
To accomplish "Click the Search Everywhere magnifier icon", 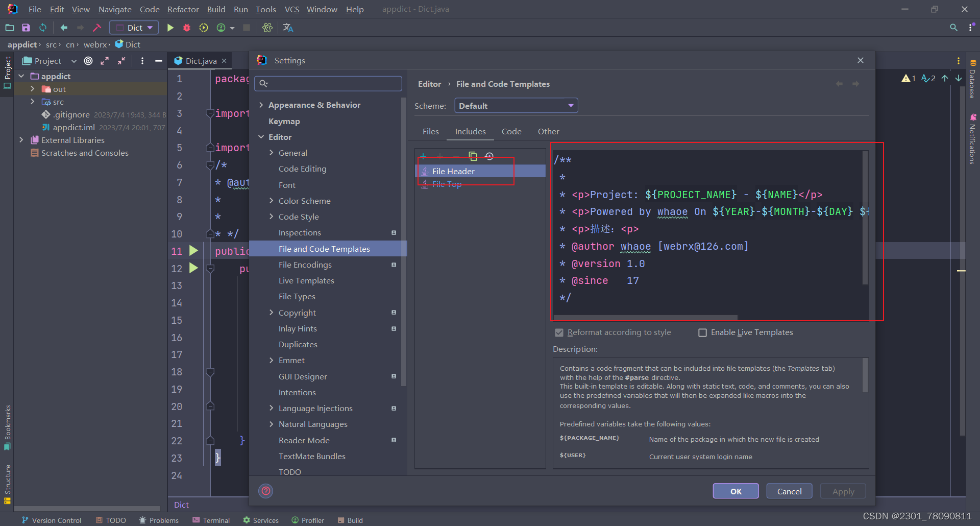I will (x=953, y=28).
